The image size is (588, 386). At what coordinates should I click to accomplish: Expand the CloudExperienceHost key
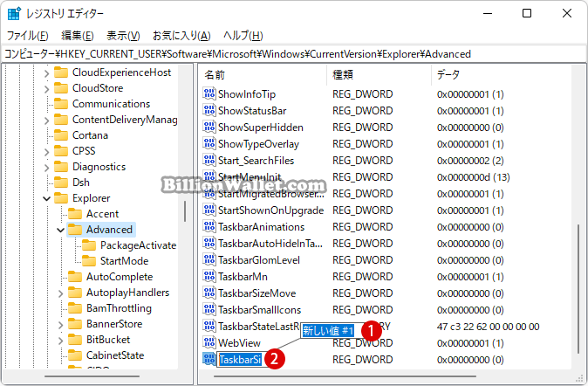(x=46, y=72)
